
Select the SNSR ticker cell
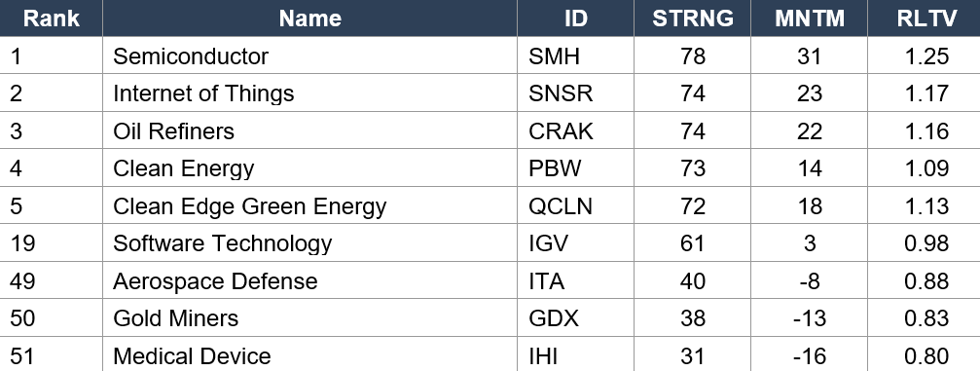tap(575, 93)
